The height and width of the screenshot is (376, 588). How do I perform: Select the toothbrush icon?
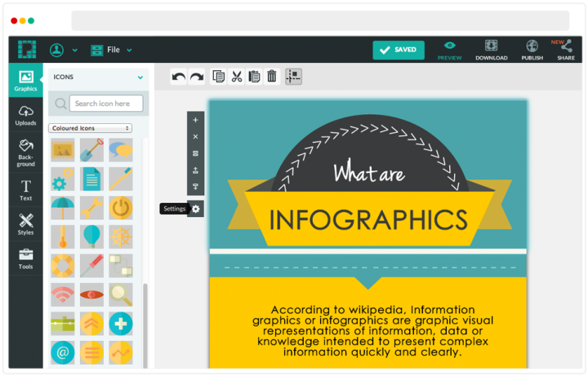click(x=121, y=179)
